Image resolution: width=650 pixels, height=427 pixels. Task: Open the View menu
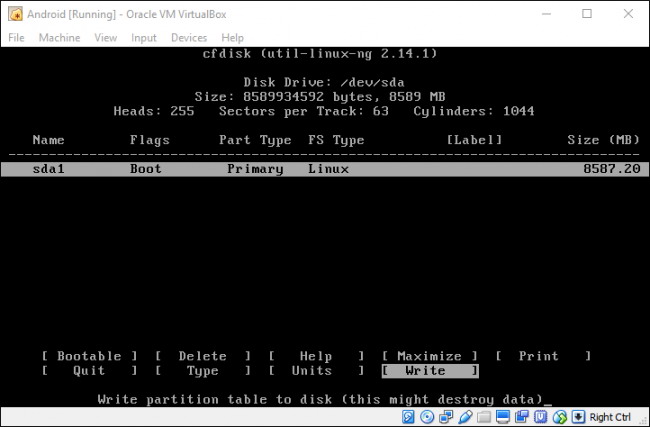(x=105, y=37)
